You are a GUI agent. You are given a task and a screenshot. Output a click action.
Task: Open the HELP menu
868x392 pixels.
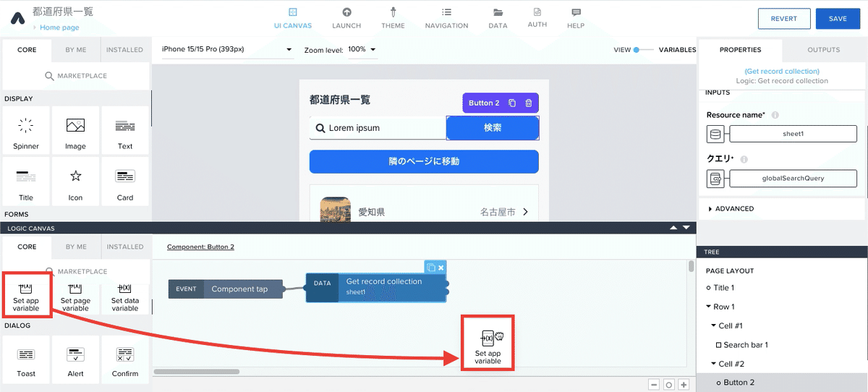coord(576,18)
